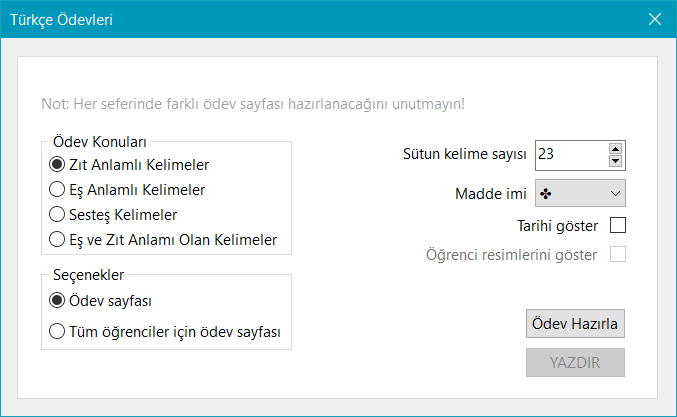Expand the Madde imi dropdown arrow
Image resolution: width=677 pixels, height=417 pixels.
pyautogui.click(x=615, y=194)
